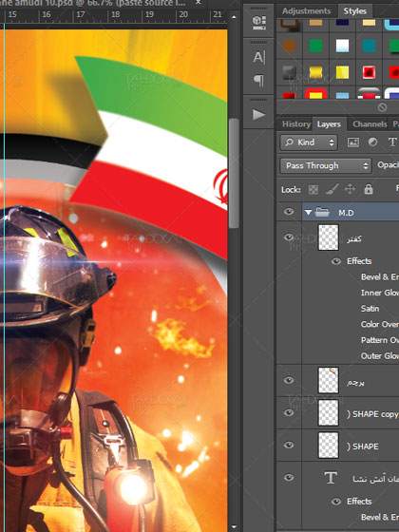Image resolution: width=399 pixels, height=532 pixels.
Task: Hide the SHAPE copy layer
Action: 289,412
